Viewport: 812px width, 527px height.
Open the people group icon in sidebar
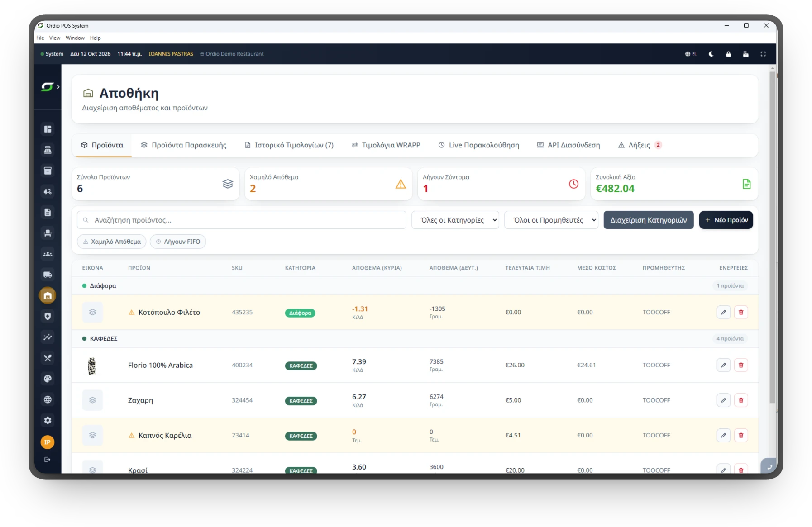coord(48,254)
